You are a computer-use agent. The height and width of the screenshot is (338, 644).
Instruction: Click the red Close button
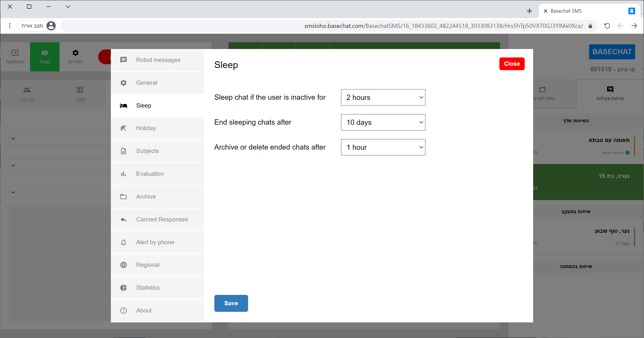click(511, 64)
